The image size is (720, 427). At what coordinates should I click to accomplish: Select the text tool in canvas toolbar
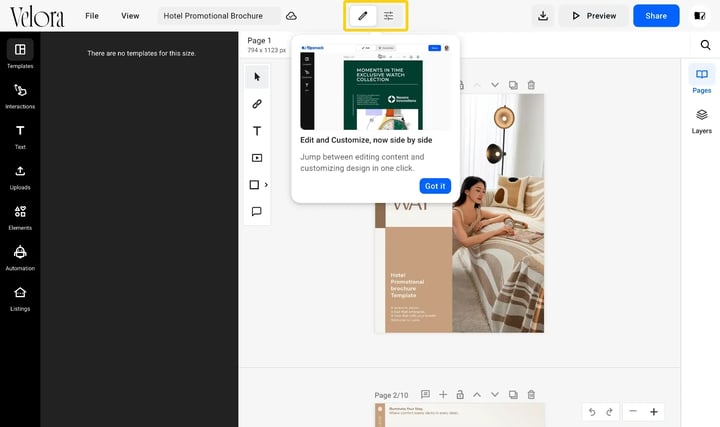[x=257, y=131]
